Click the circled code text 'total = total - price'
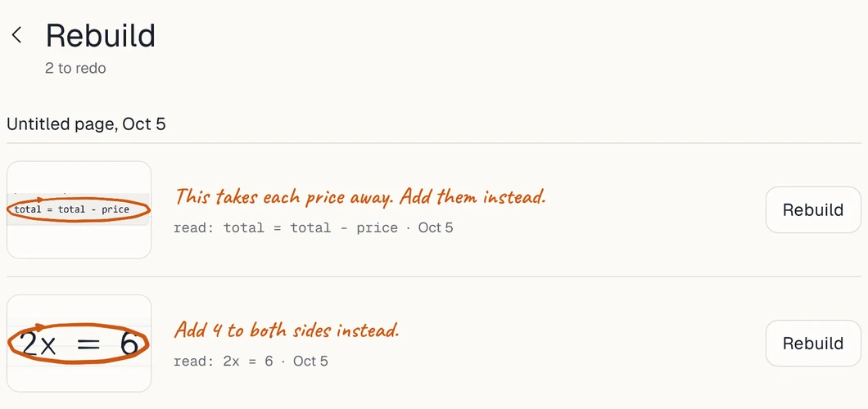Viewport: 868px width, 409px height. (72, 209)
